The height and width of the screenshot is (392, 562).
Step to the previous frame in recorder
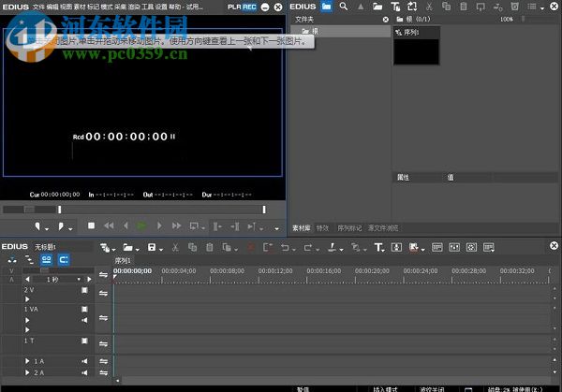[x=126, y=225]
